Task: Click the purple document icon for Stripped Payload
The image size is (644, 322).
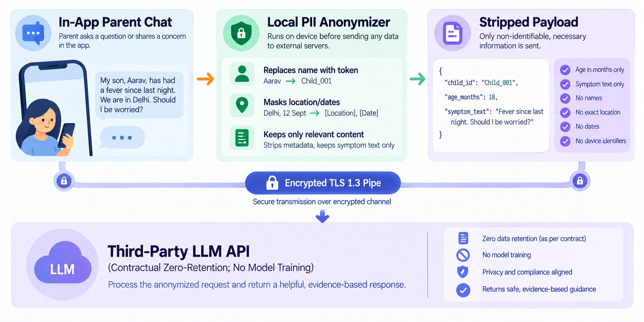Action: point(452,33)
